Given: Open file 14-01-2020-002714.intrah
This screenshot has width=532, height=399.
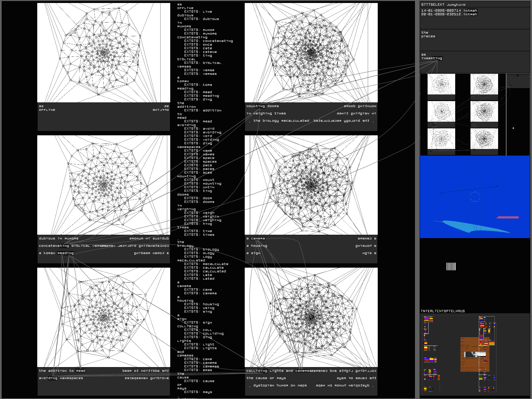Looking at the screenshot, I should point(449,11).
